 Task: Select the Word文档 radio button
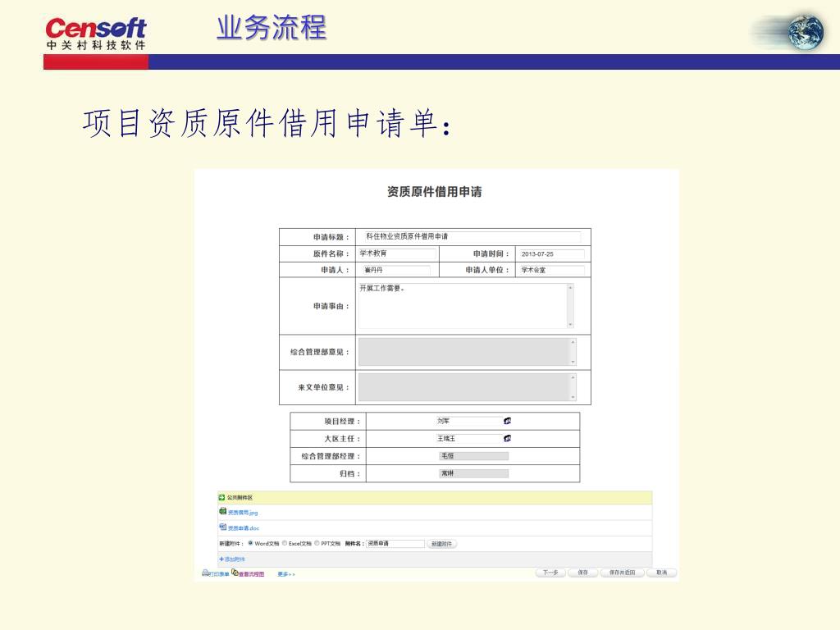[x=250, y=543]
